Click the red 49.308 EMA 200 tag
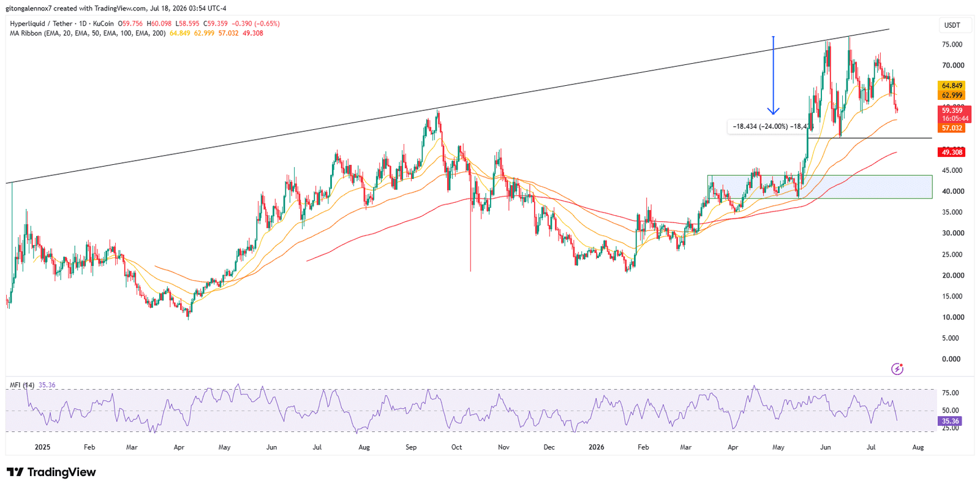This screenshot has width=980, height=489. coord(952,152)
